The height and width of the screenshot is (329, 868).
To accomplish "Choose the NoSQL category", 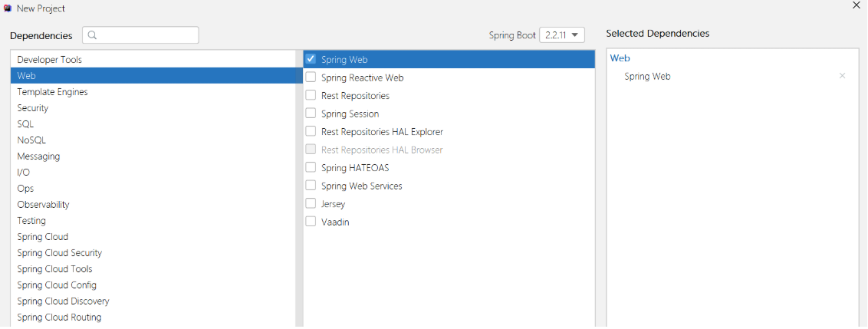I will point(153,140).
